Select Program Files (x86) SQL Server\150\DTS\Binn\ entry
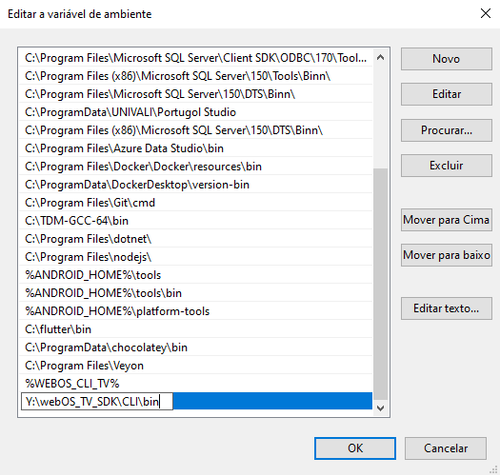 pos(196,130)
